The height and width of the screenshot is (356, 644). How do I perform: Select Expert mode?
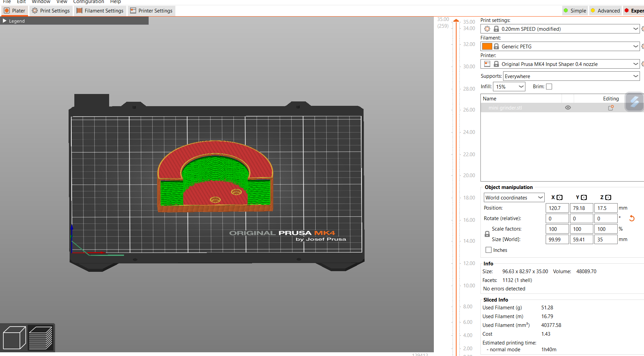(x=634, y=10)
